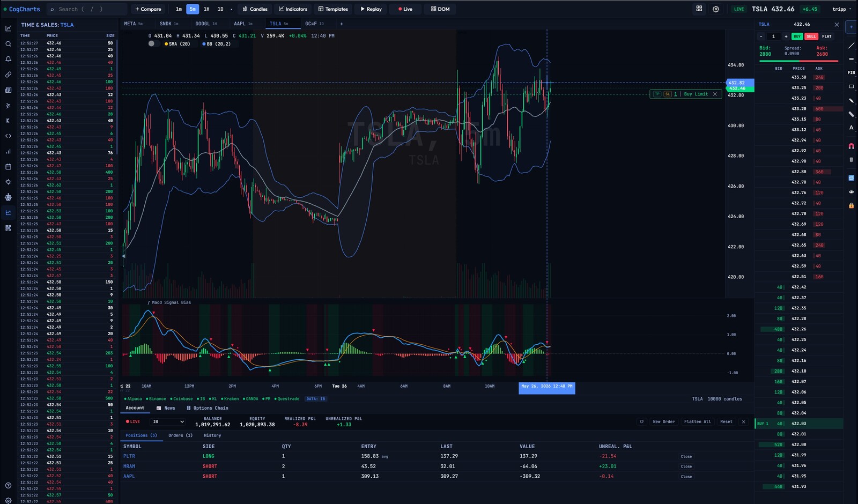
Task: Toggle Live mode in the top toolbar
Action: tap(405, 9)
